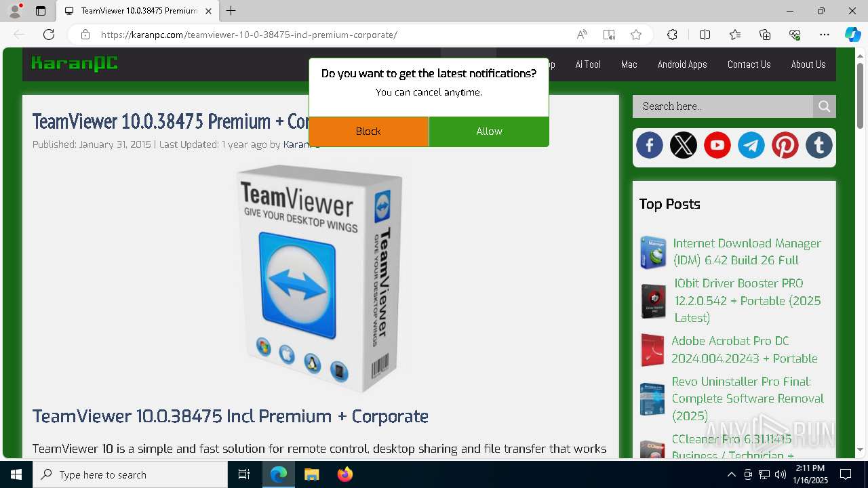
Task: Toggle Split screen view
Action: click(x=705, y=35)
